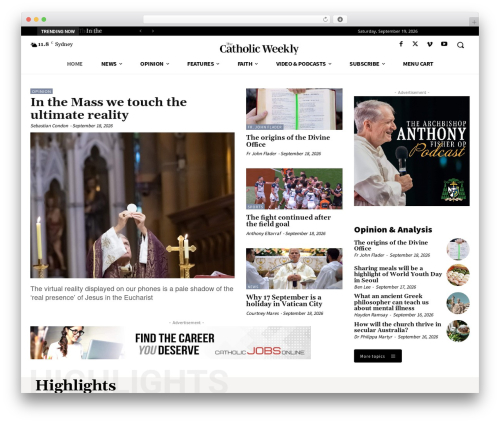Open the priest elevating host main image
The width and height of the screenshot is (500, 423).
pyautogui.click(x=132, y=205)
